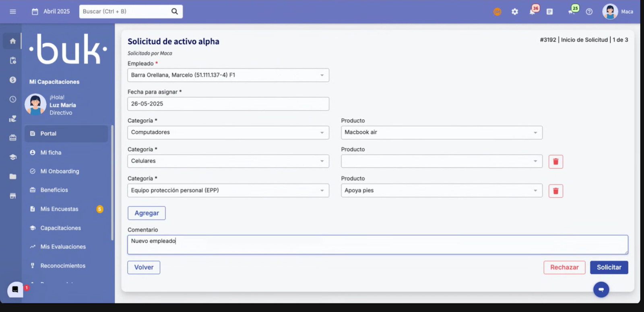Remove the Equipo protección personal row
Image resolution: width=644 pixels, height=312 pixels.
click(x=555, y=191)
